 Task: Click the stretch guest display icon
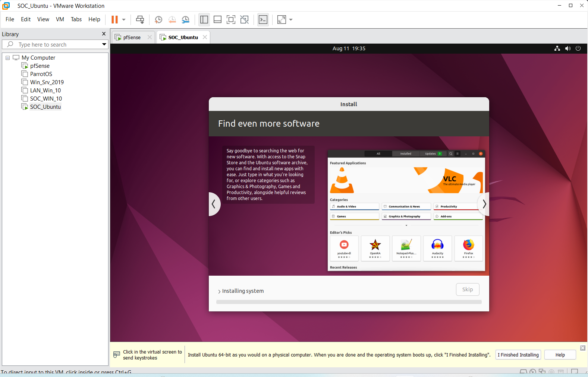click(282, 19)
